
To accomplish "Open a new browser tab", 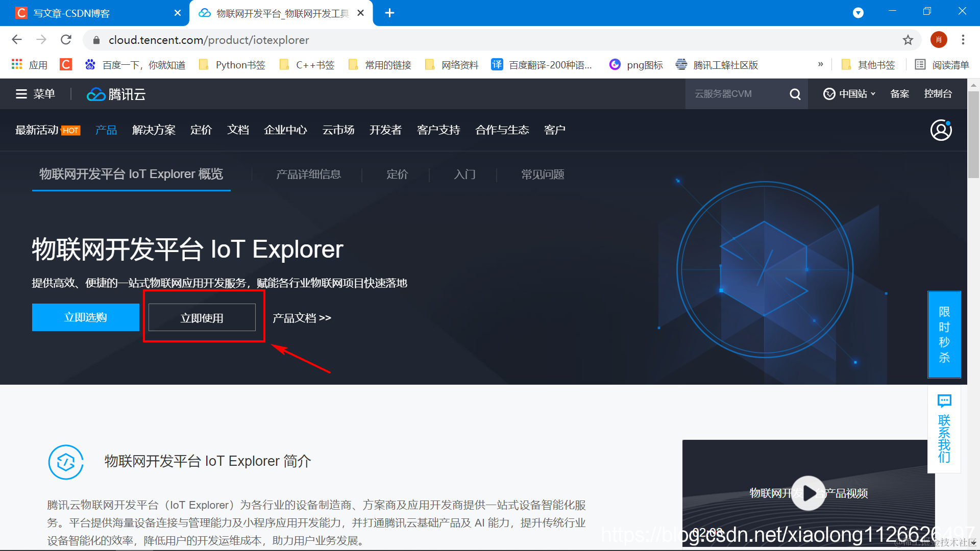I will tap(389, 13).
